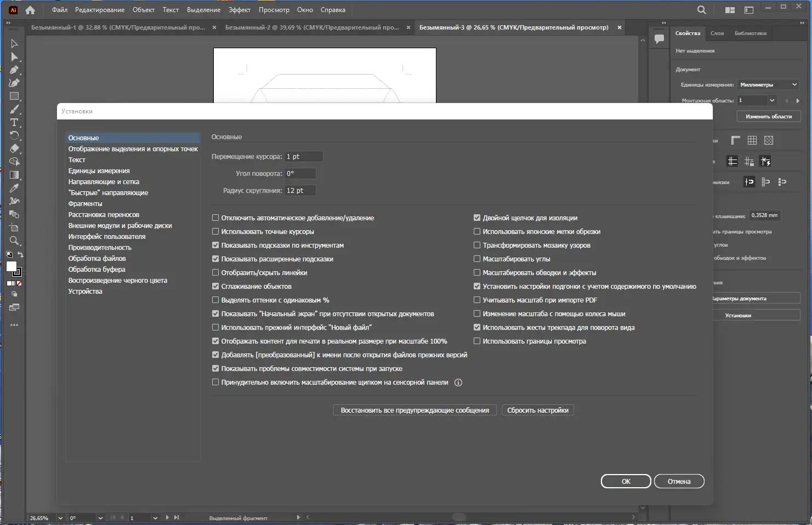
Task: Select the Type tool
Action: pos(14,123)
